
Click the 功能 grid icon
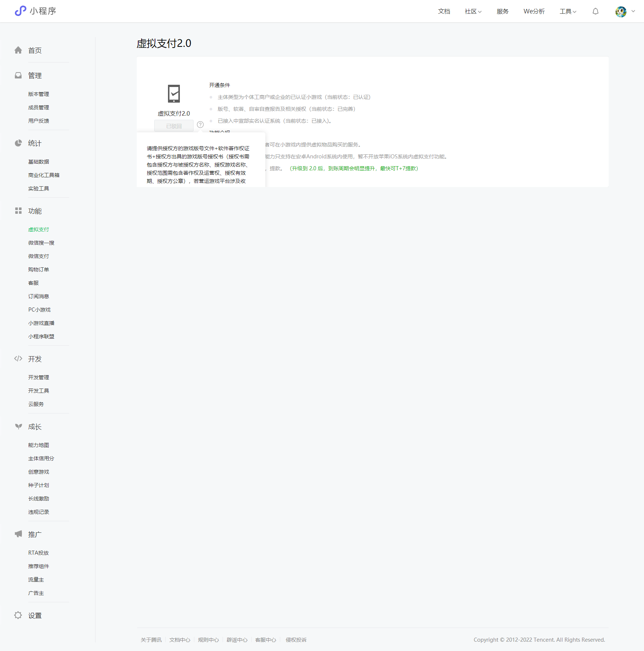click(x=18, y=211)
